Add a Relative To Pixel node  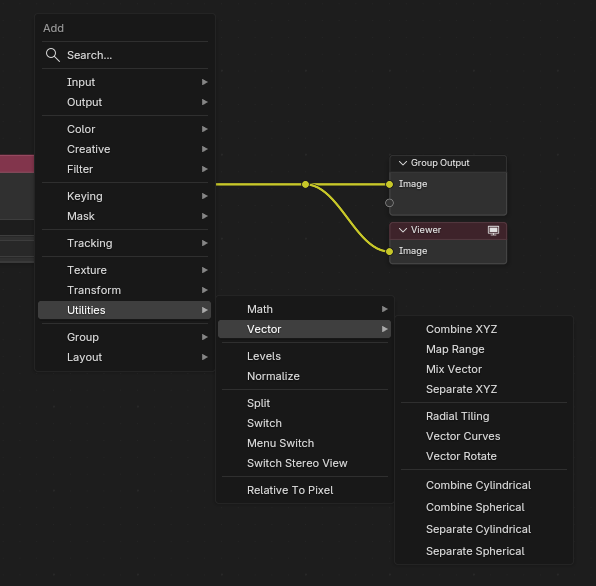pyautogui.click(x=304, y=490)
